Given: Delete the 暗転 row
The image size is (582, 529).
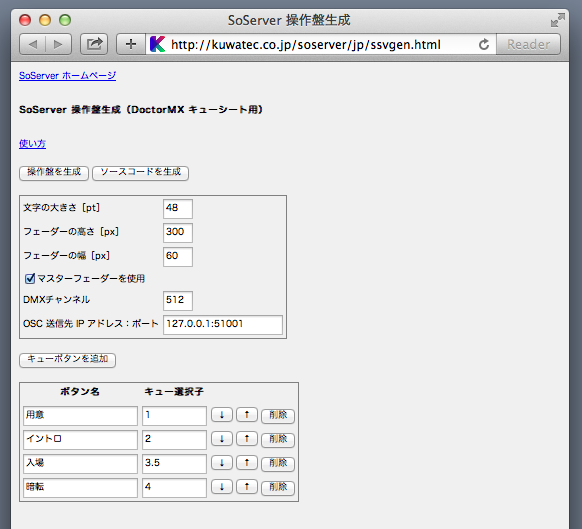Looking at the screenshot, I should coord(278,488).
